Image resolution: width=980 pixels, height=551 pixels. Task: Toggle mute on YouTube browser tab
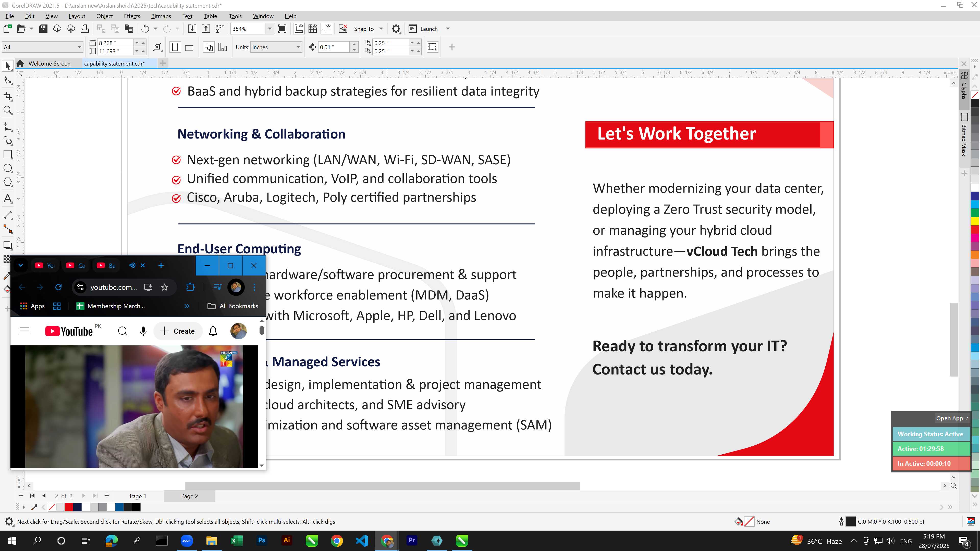click(132, 265)
